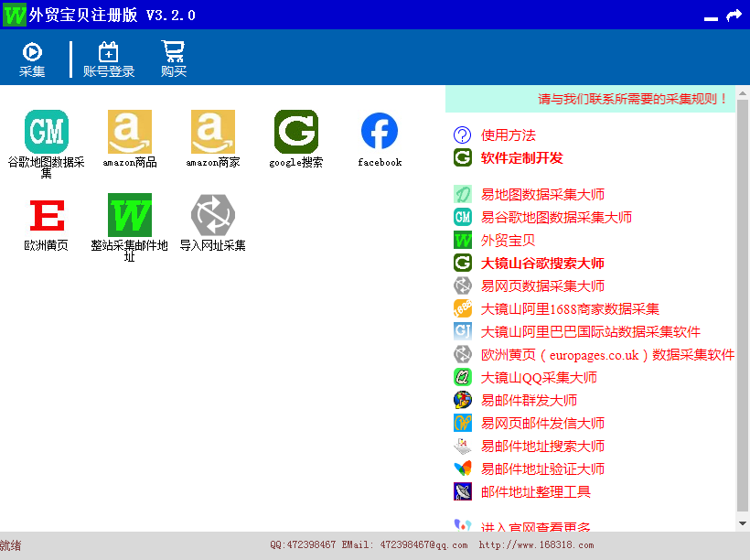Launch the google搜索 collector icon
Image resolution: width=750 pixels, height=560 pixels.
[x=296, y=133]
